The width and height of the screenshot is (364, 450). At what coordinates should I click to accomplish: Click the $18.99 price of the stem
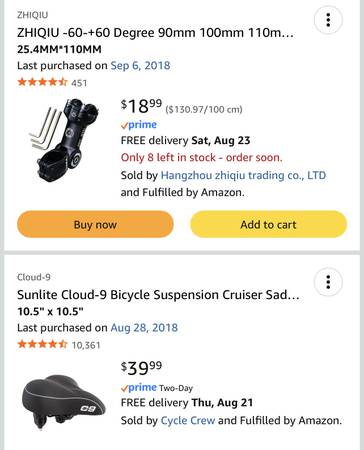[141, 106]
